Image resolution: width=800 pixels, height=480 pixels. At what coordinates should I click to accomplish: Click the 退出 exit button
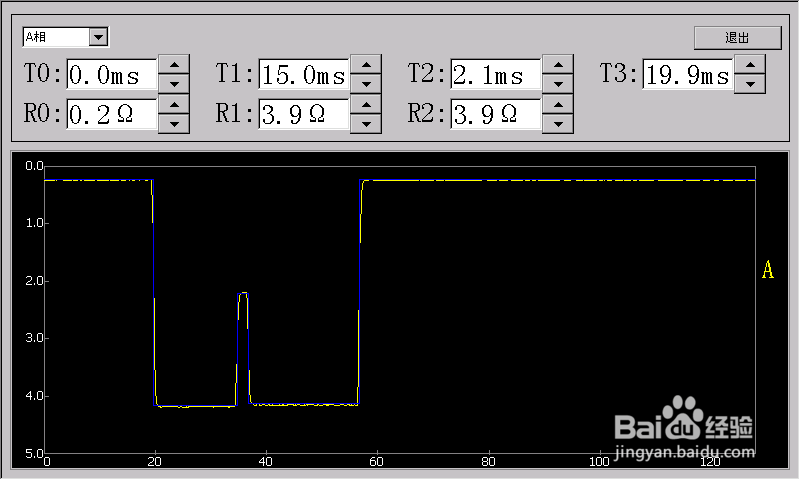pyautogui.click(x=737, y=38)
